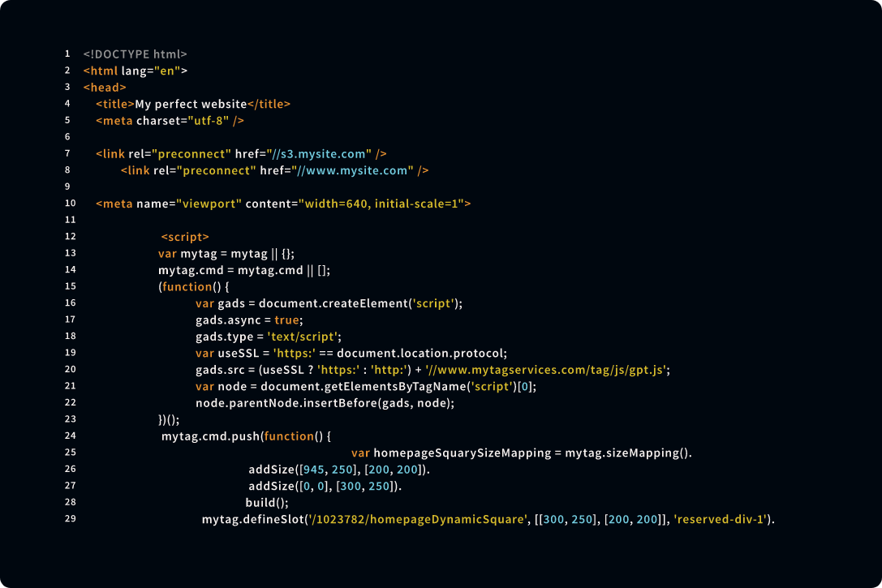This screenshot has width=882, height=588.
Task: Click the 'build();' line
Action: click(x=267, y=503)
